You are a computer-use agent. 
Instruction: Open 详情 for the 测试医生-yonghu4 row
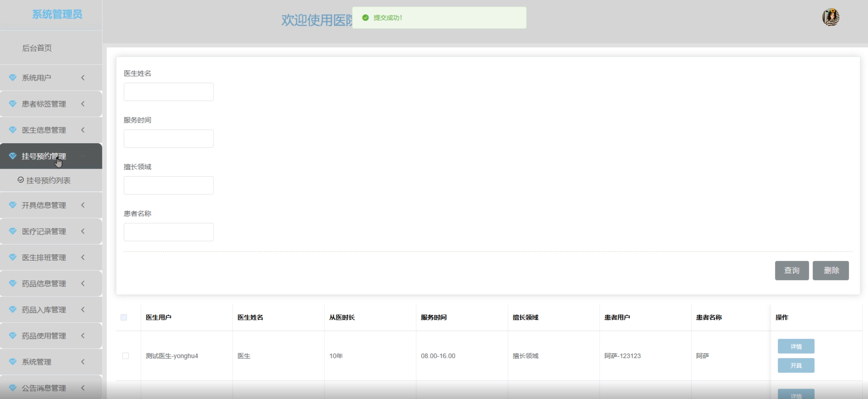(796, 346)
